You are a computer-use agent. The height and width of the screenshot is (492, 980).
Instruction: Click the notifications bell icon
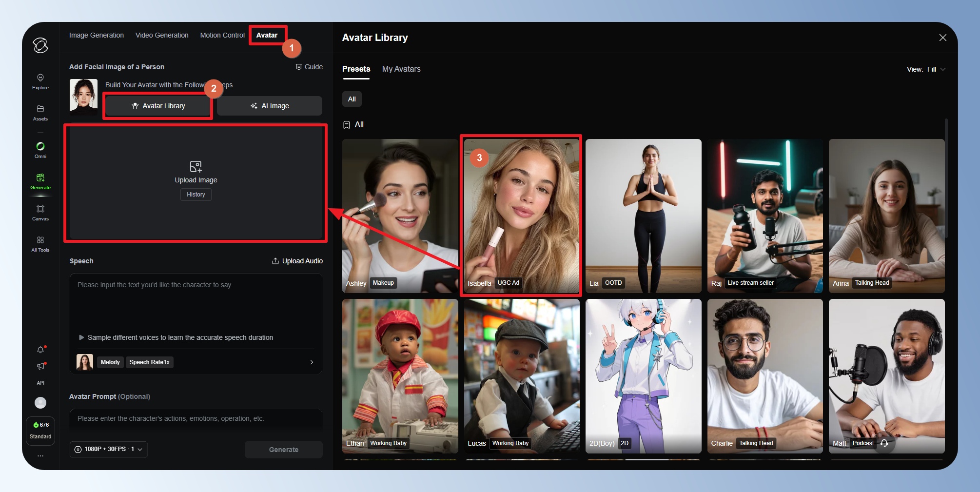(40, 350)
